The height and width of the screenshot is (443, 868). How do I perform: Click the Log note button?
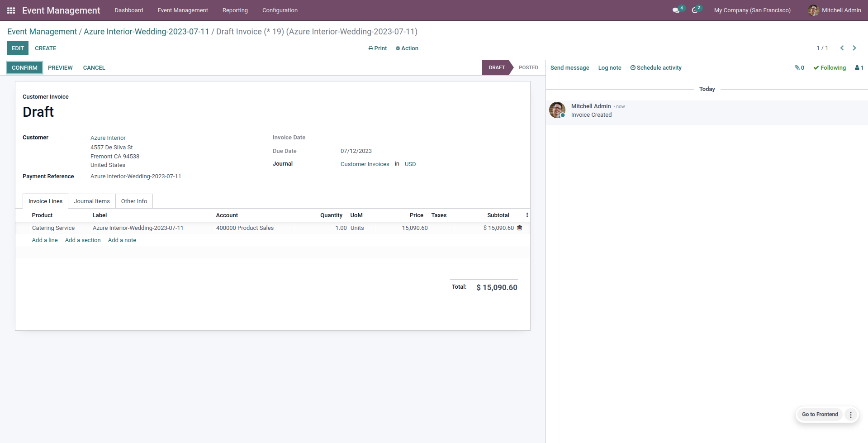click(x=610, y=68)
